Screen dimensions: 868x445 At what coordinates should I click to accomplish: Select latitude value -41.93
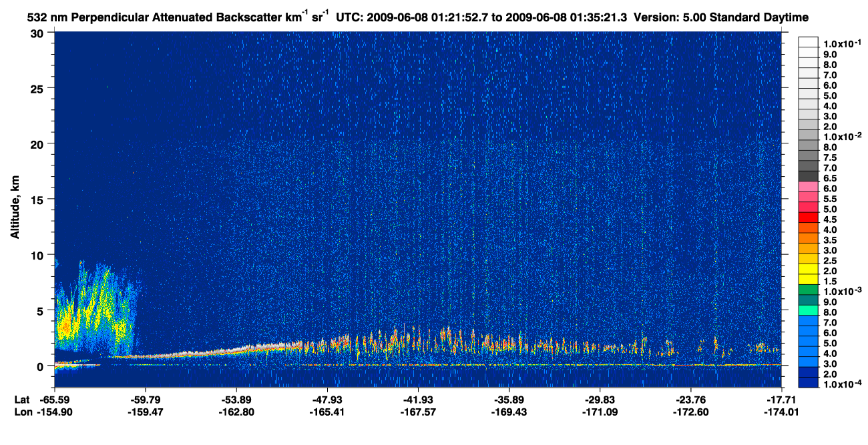pyautogui.click(x=418, y=399)
